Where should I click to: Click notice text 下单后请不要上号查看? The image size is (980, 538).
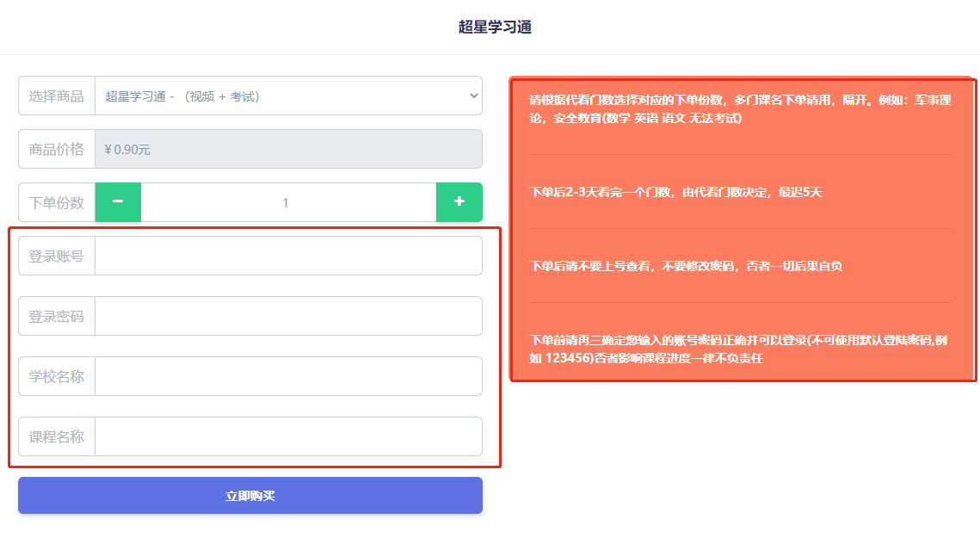pyautogui.click(x=686, y=266)
